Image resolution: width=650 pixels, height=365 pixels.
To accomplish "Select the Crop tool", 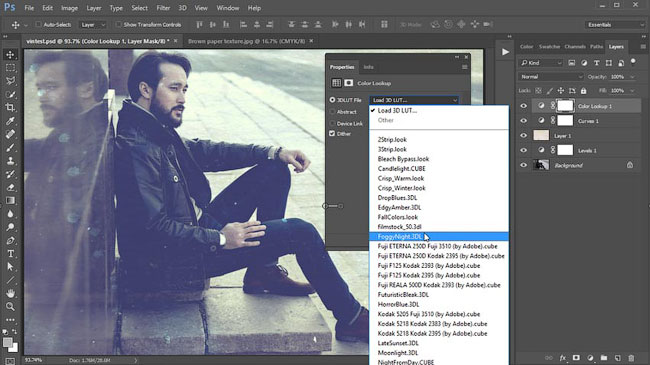I will click(x=10, y=107).
